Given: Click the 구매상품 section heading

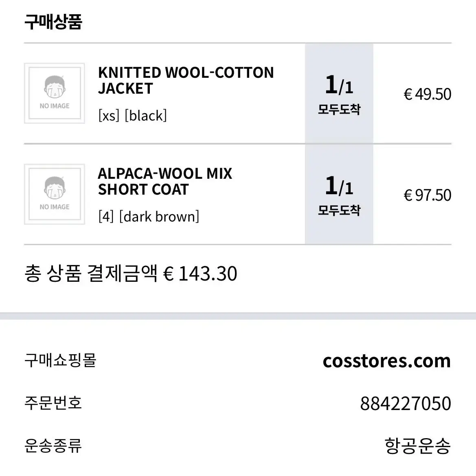Looking at the screenshot, I should point(53,22).
